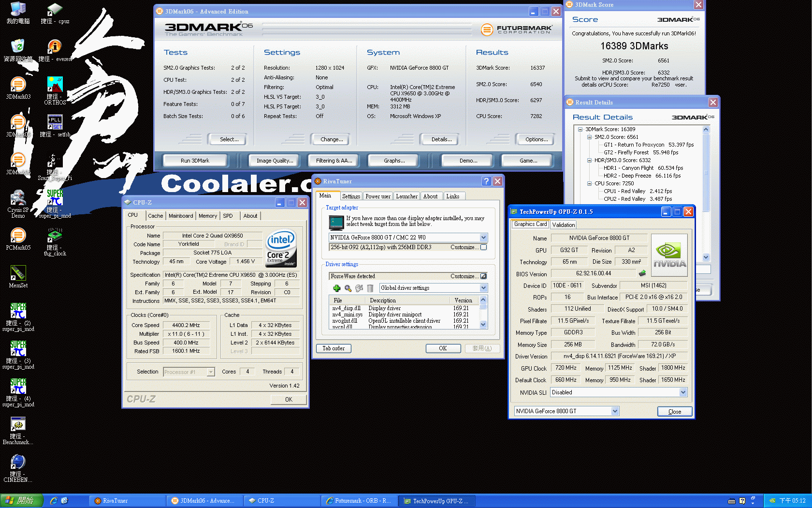Open the Crysis SP Demo shortcut
Screen dimensions: 812x508
(18, 203)
